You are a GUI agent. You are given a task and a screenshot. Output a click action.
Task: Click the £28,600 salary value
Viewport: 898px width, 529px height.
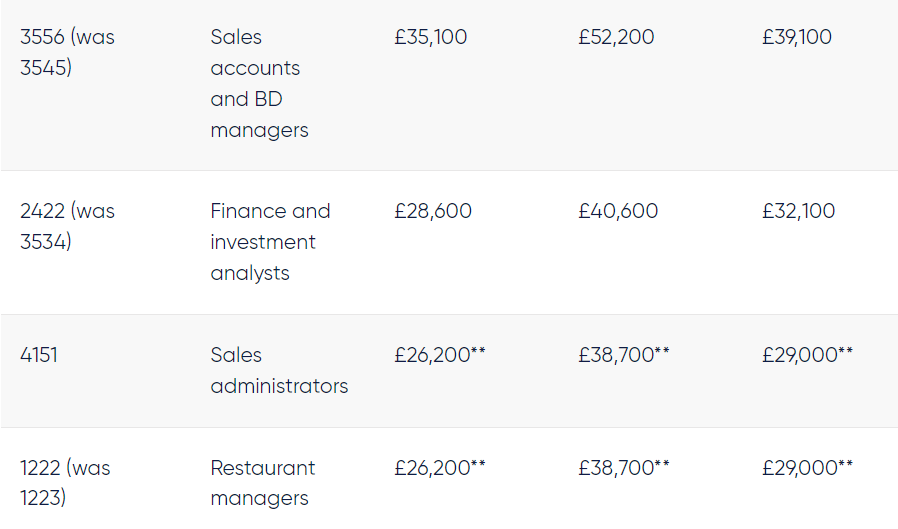[433, 212]
